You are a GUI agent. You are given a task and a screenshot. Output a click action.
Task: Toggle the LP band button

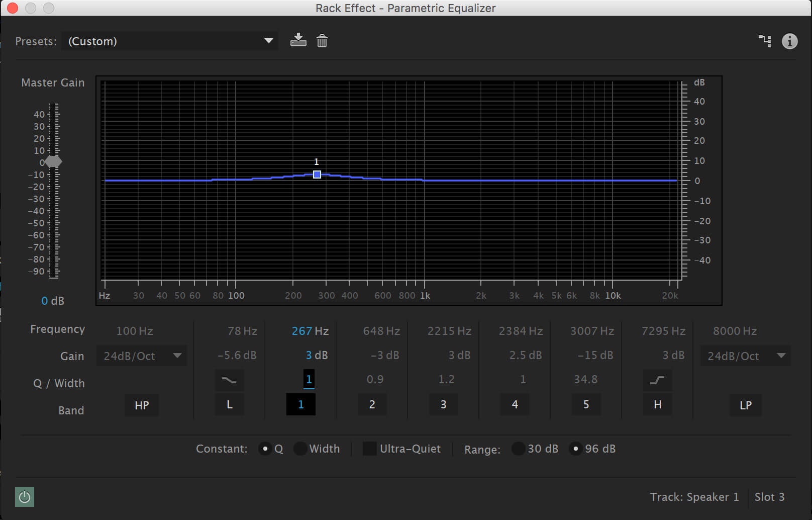(x=746, y=405)
